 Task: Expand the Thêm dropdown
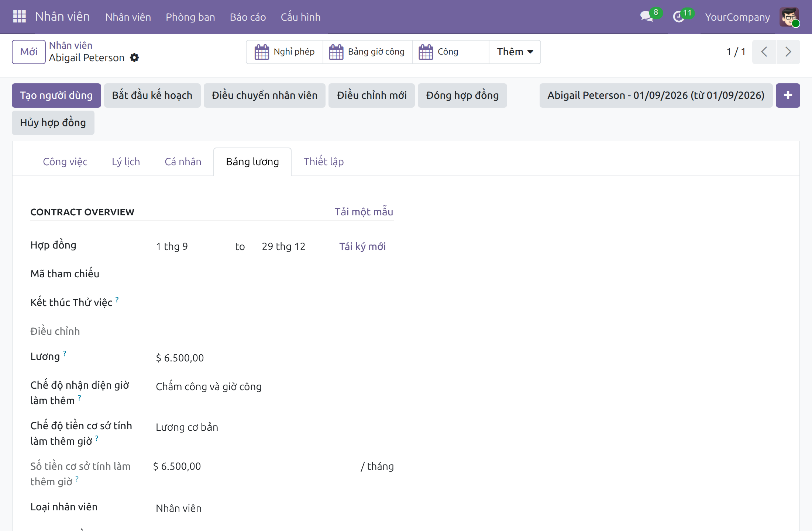click(x=515, y=52)
